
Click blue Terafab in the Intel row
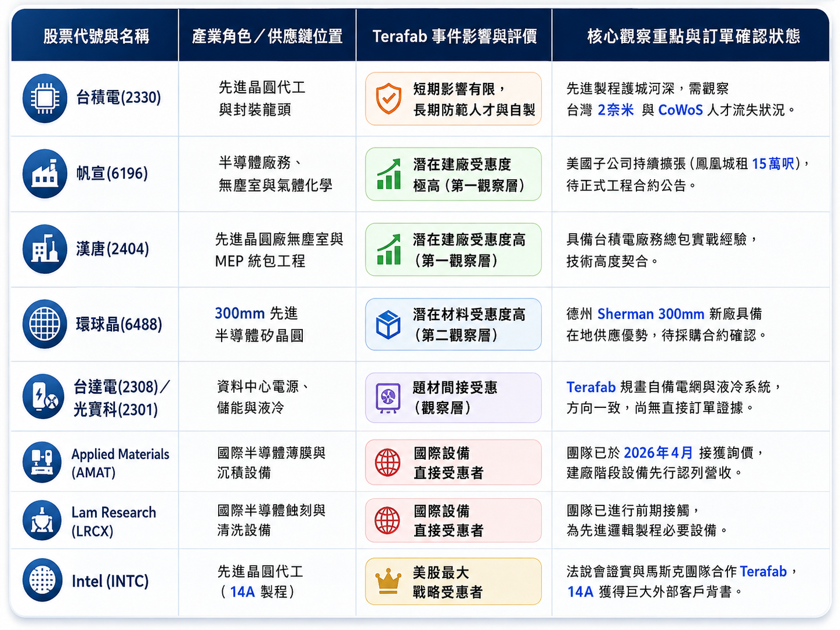point(763,571)
